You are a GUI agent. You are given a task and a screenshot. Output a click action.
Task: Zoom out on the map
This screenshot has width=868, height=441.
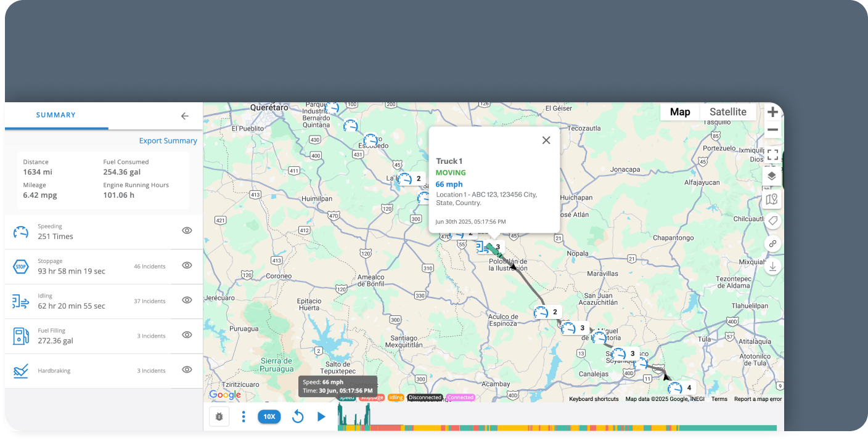click(x=772, y=130)
